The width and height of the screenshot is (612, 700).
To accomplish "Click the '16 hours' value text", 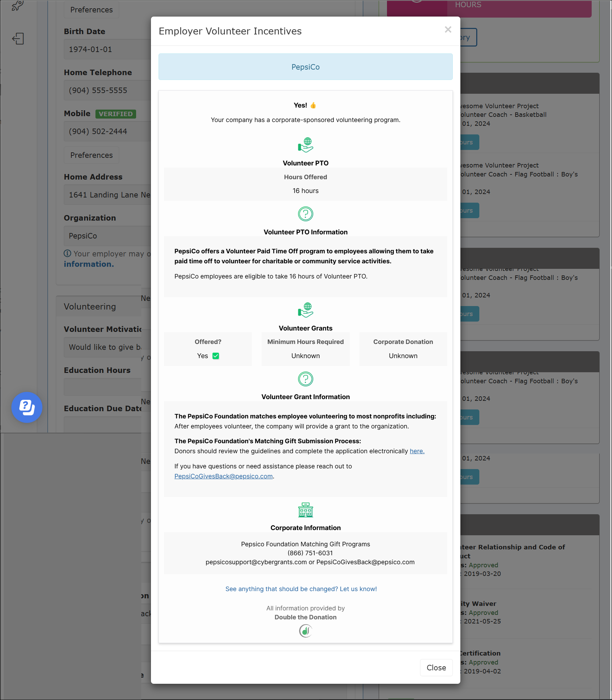I will [305, 191].
